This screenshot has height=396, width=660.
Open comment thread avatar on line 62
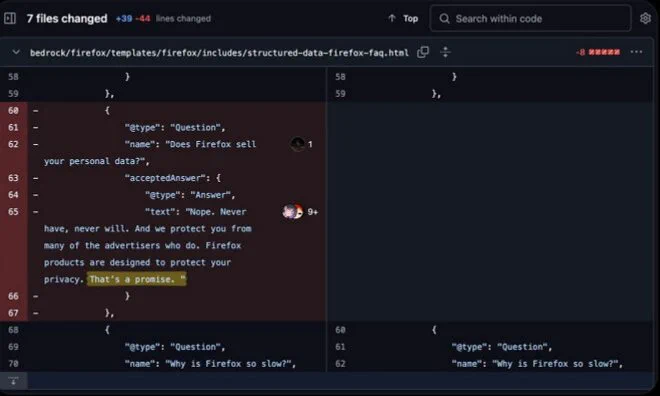[x=298, y=144]
